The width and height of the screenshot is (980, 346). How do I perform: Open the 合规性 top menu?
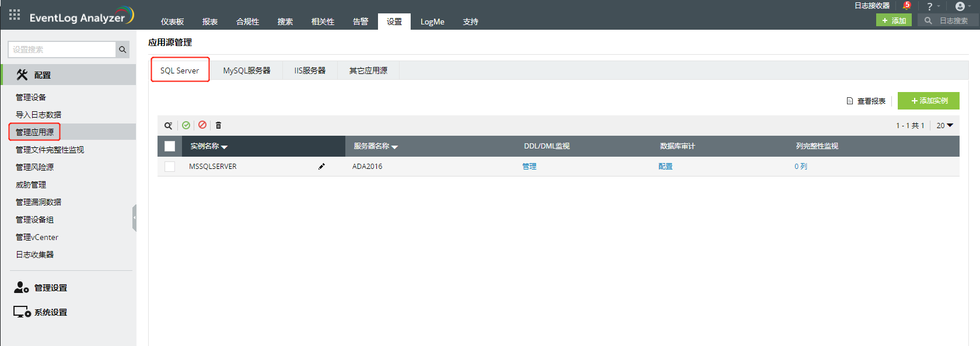pyautogui.click(x=248, y=22)
